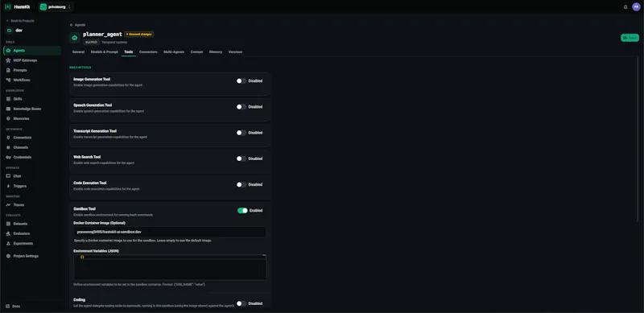Click the Image Generation Tool heading text
Viewport: 644px width, 313px height.
(92, 79)
